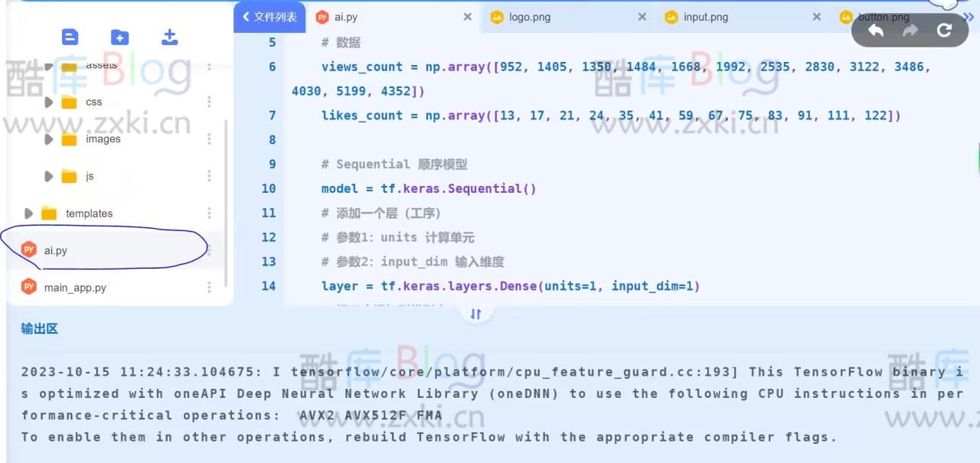Viewport: 980px width, 463px height.
Task: Close the logo.png tab
Action: [642, 17]
